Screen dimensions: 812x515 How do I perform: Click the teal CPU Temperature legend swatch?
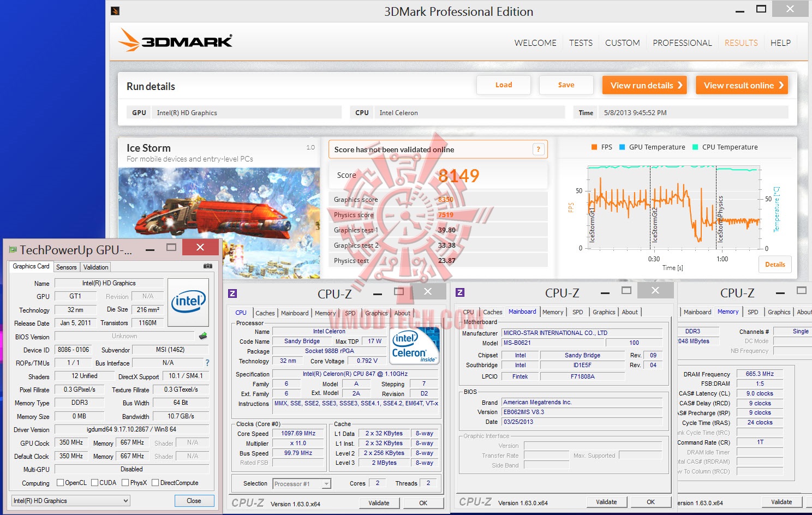point(695,147)
